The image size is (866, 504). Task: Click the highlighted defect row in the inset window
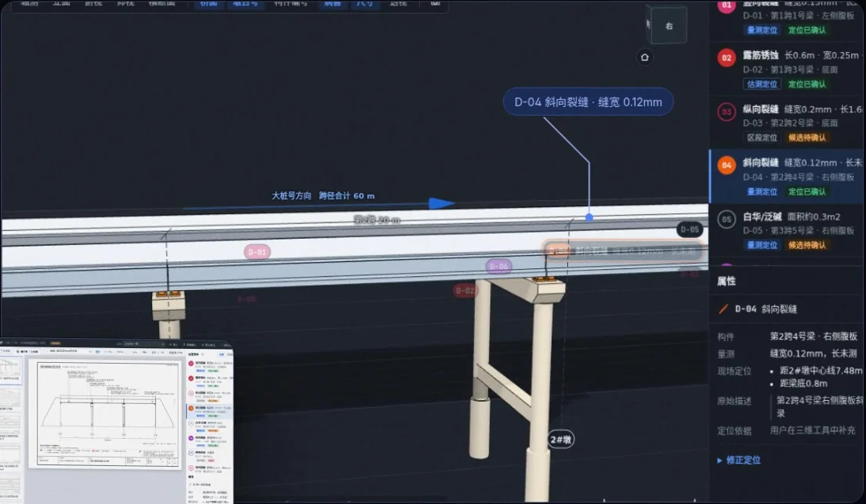click(210, 410)
